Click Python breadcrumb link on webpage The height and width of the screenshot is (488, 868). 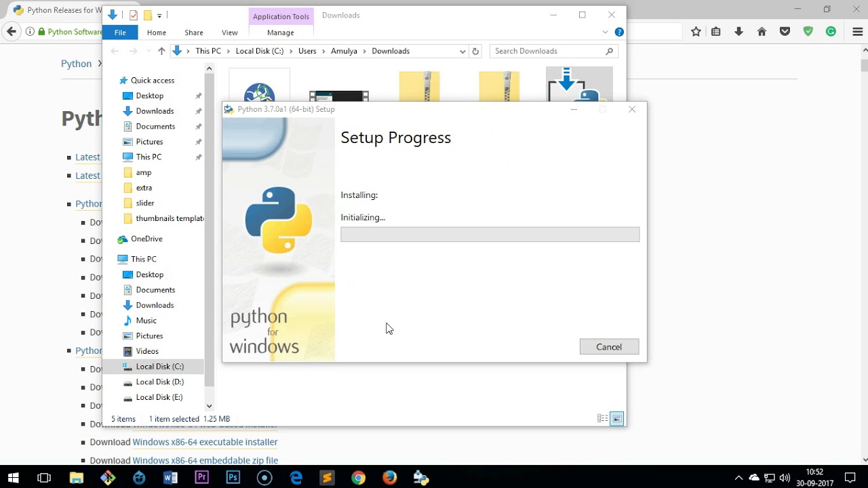click(x=76, y=64)
